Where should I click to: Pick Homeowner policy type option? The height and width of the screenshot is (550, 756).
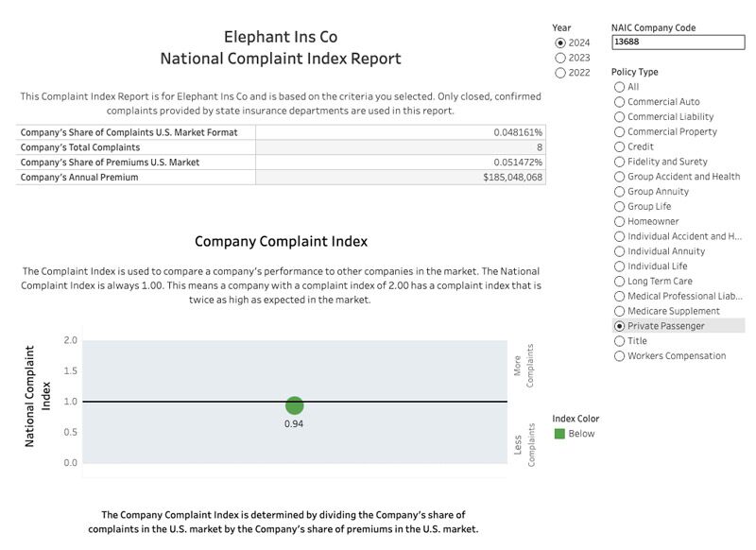[620, 221]
